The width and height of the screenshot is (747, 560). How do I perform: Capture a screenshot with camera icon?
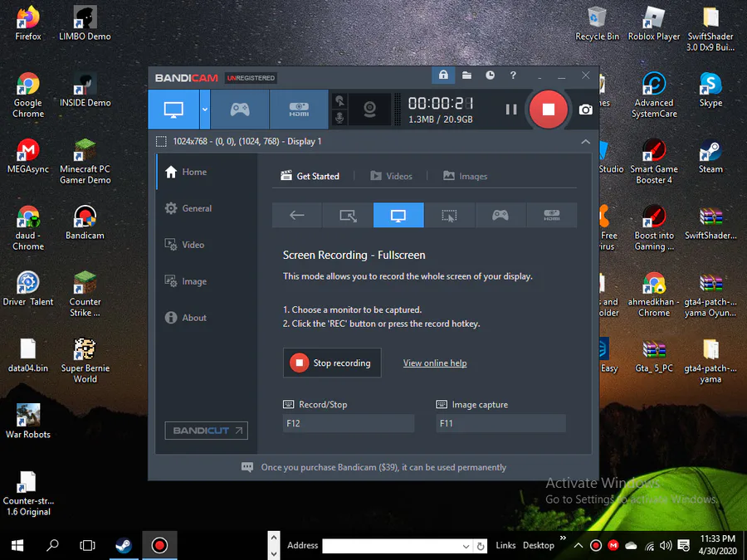[x=585, y=110]
